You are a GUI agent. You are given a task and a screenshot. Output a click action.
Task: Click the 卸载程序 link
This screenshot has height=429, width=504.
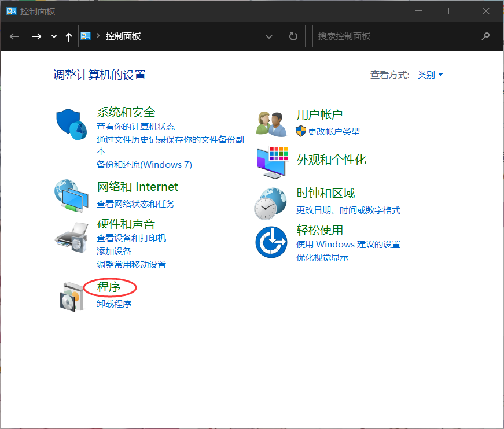pos(114,304)
